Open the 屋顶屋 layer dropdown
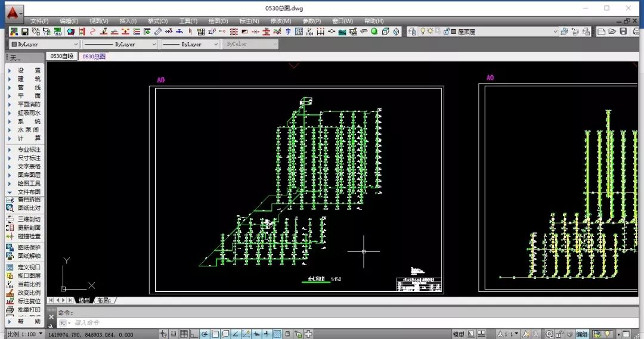644x339 pixels. pyautogui.click(x=489, y=32)
